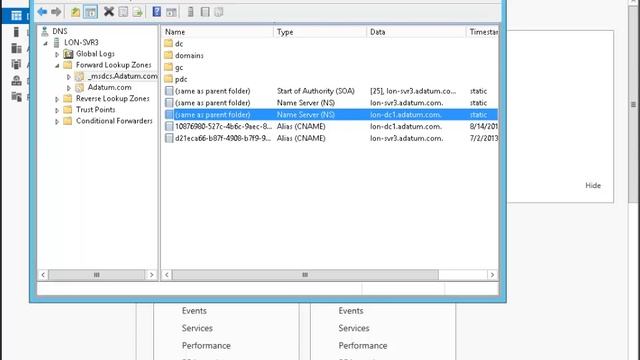The width and height of the screenshot is (640, 360).
Task: Click the last stacked pages toolbar icon
Action: pos(219,12)
